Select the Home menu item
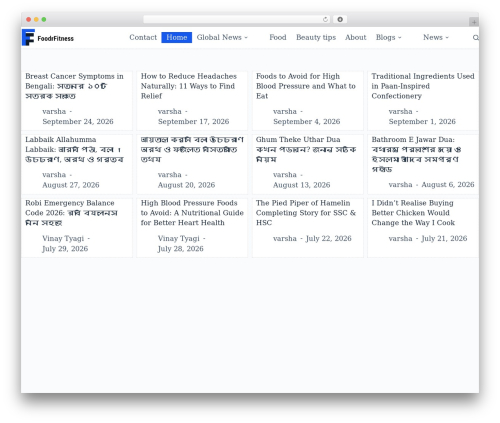The image size is (500, 423). pos(177,37)
